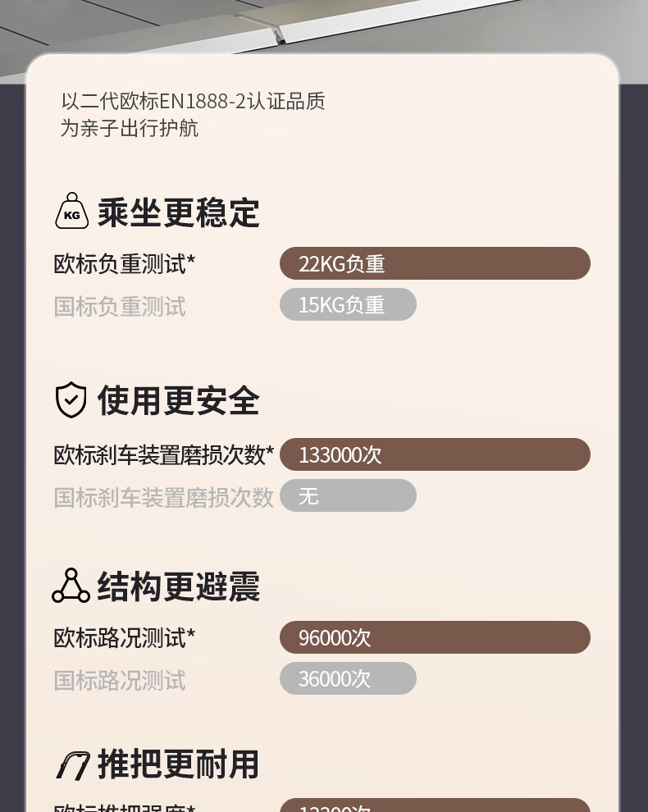This screenshot has height=812, width=648.
Task: Select the 15KG负重 gray bar
Action: [348, 304]
